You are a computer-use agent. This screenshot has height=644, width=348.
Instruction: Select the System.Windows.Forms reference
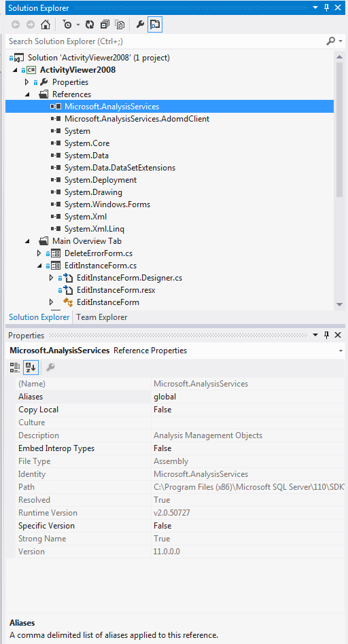107,204
